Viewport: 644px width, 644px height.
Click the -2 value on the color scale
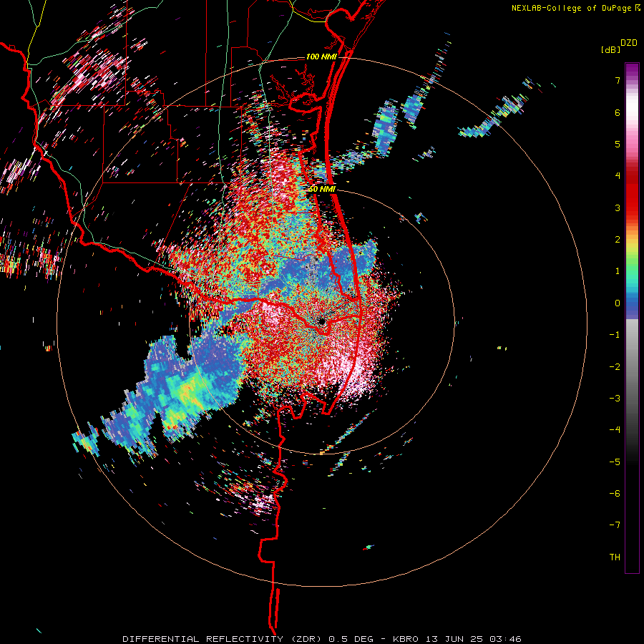click(x=615, y=366)
